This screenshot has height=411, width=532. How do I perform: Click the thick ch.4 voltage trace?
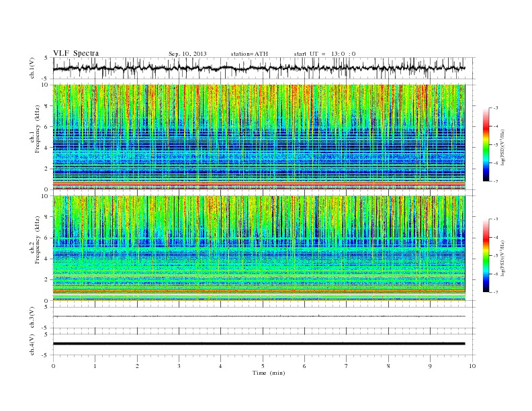point(259,344)
